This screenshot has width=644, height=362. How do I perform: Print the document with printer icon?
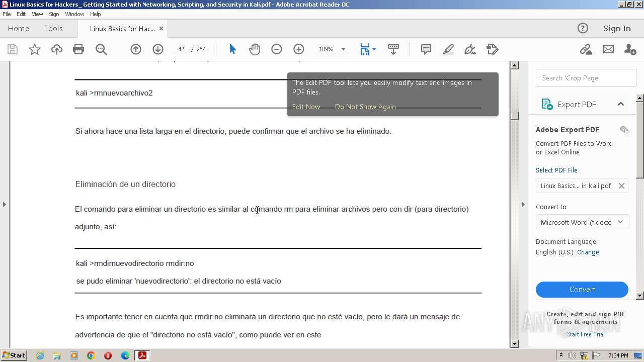(78, 49)
